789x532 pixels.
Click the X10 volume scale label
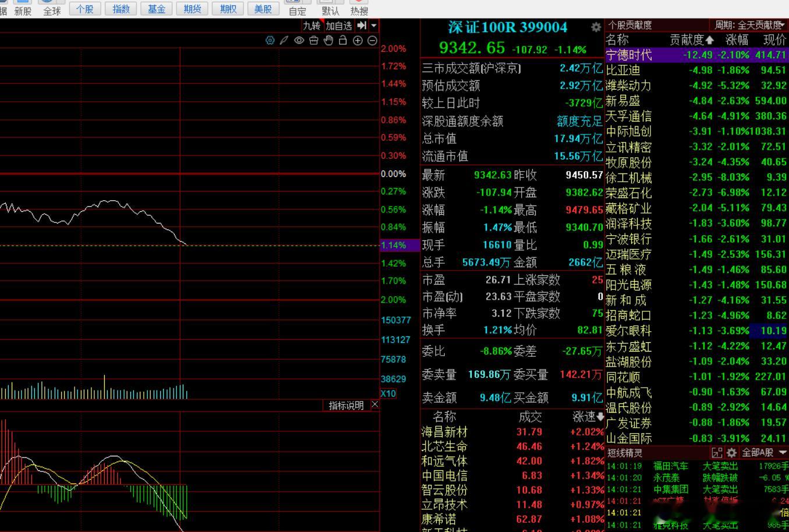[x=388, y=393]
